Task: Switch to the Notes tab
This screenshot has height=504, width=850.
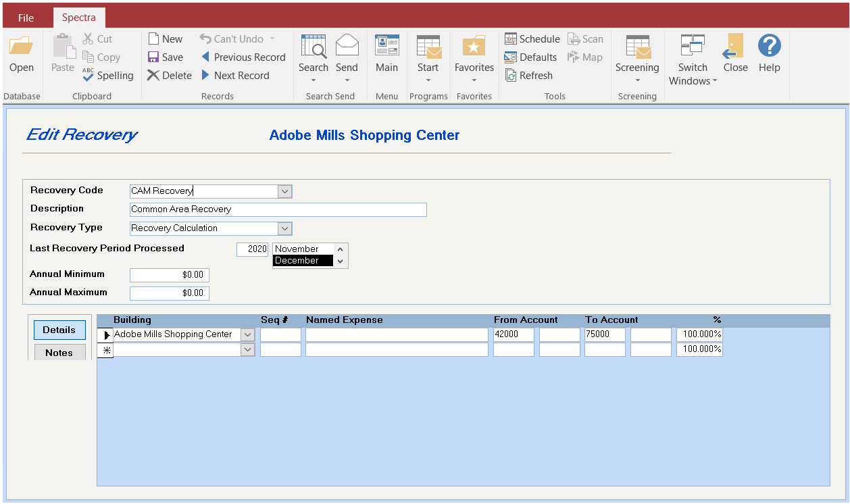Action: click(x=59, y=353)
